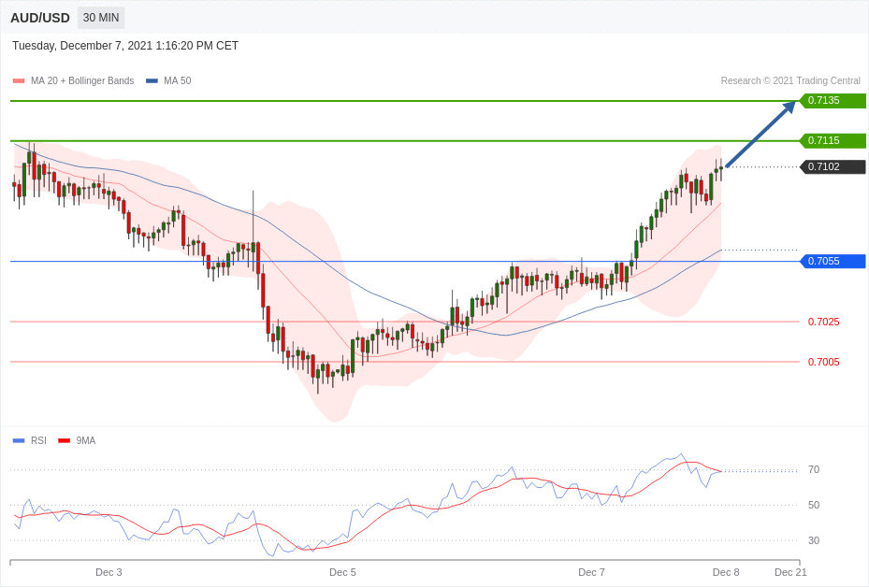
Task: Click the Dec 7 date axis label
Action: tap(591, 572)
